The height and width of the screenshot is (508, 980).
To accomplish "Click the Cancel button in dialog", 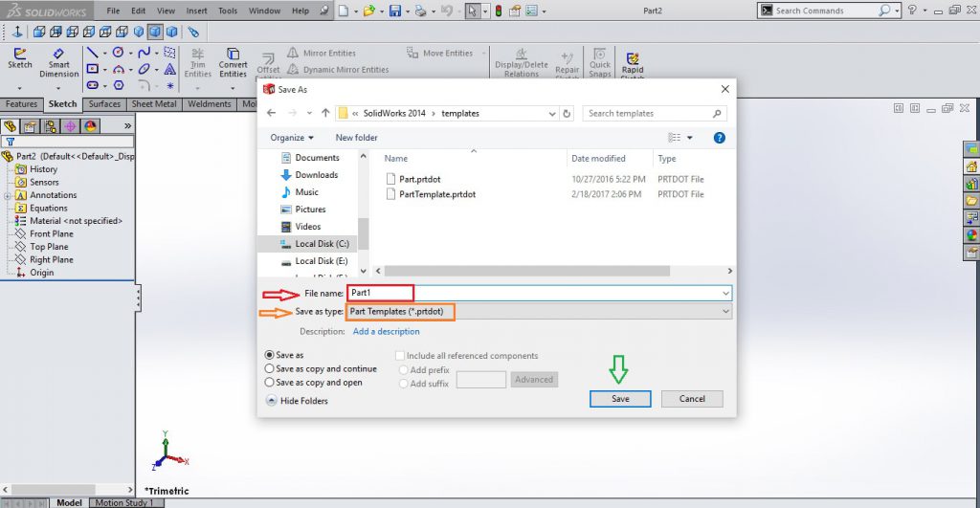I will [692, 399].
